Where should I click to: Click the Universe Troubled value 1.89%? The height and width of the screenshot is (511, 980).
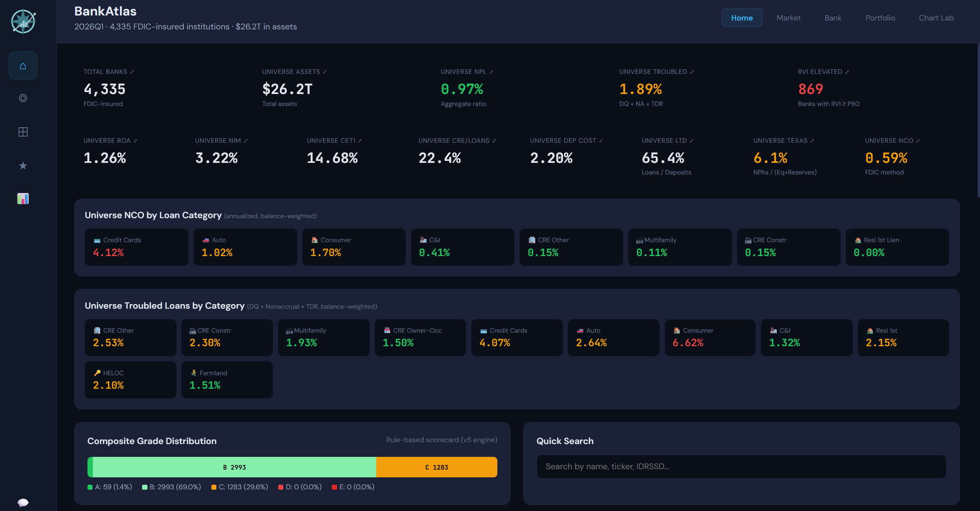coord(641,89)
